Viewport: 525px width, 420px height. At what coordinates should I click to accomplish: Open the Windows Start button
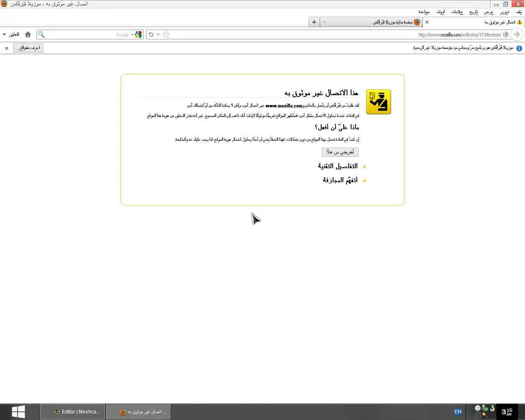click(x=18, y=412)
